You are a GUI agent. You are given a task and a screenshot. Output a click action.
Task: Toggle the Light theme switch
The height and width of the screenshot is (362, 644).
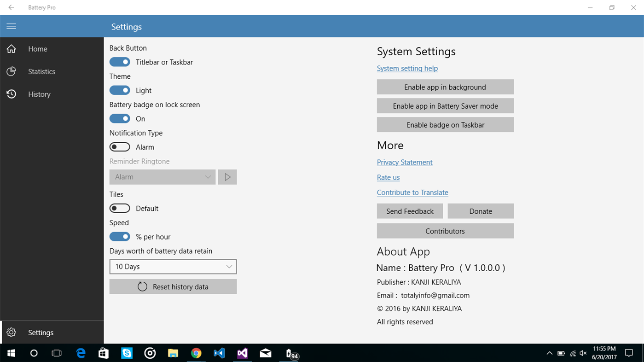pyautogui.click(x=120, y=90)
